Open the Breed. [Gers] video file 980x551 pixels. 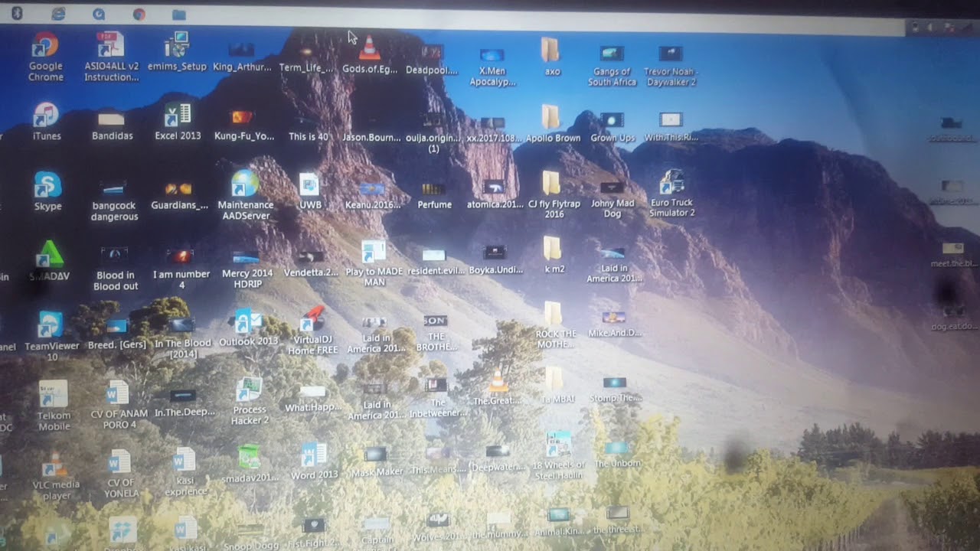pos(116,334)
